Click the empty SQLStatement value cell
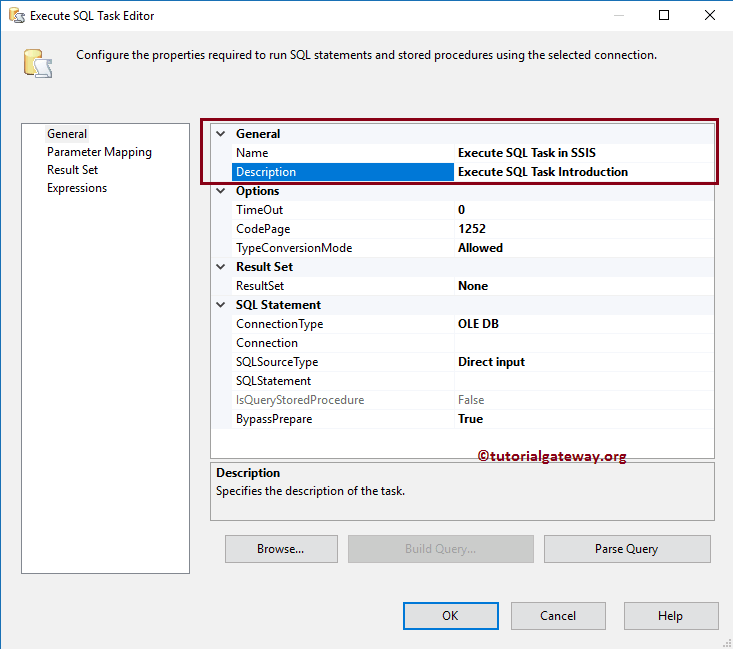The image size is (733, 649). pos(584,381)
